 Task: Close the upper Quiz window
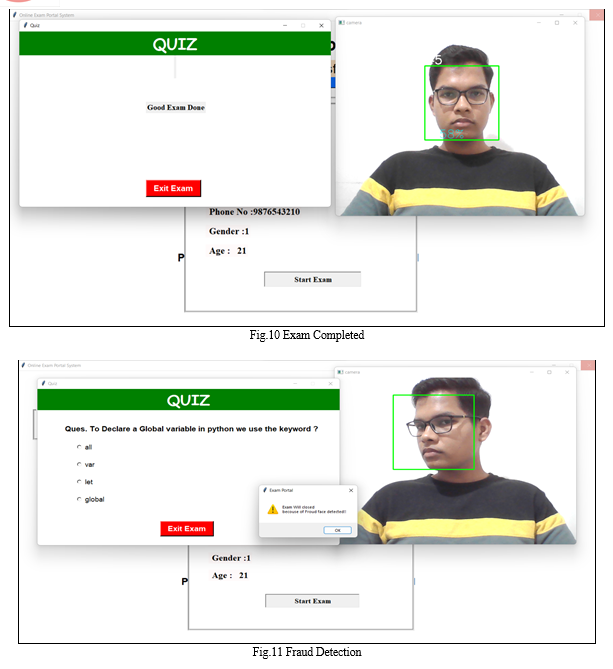322,26
